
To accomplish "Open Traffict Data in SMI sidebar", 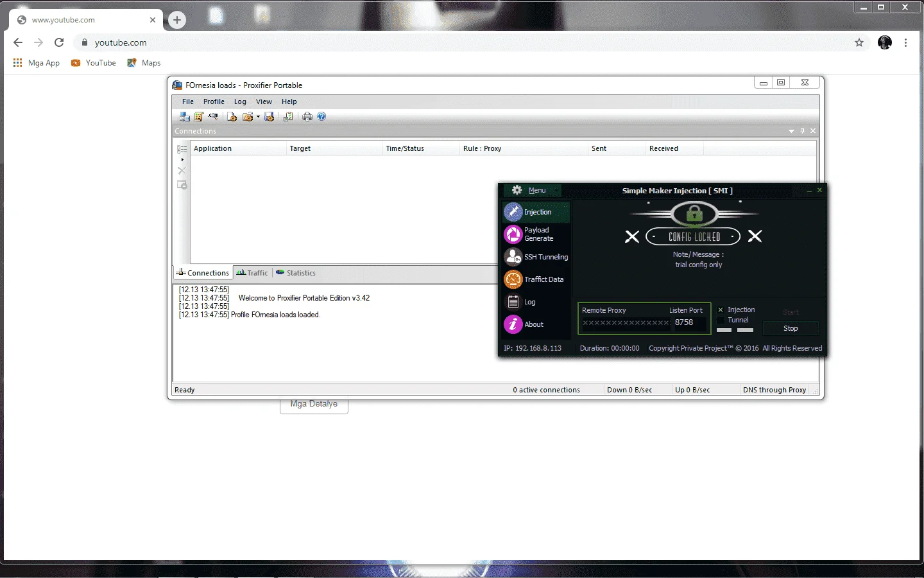I will [536, 279].
